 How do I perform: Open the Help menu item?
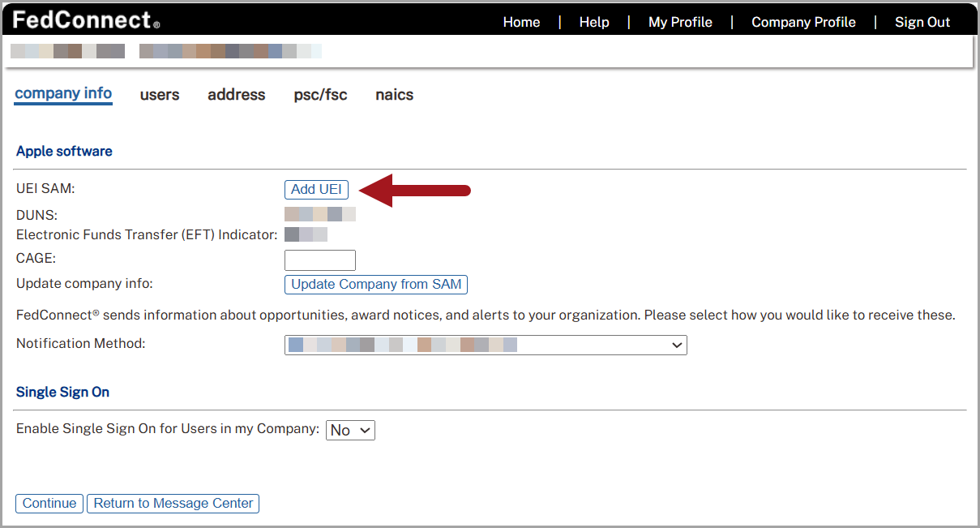(x=594, y=22)
